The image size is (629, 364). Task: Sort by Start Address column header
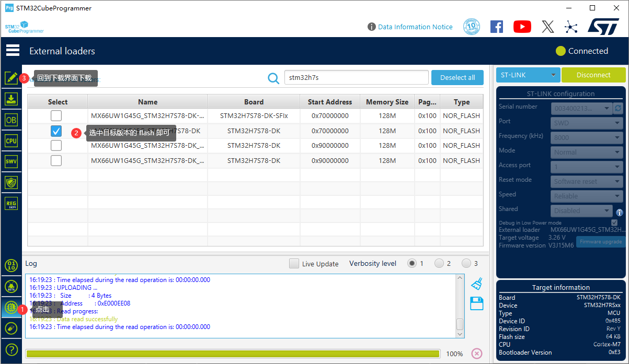click(330, 102)
